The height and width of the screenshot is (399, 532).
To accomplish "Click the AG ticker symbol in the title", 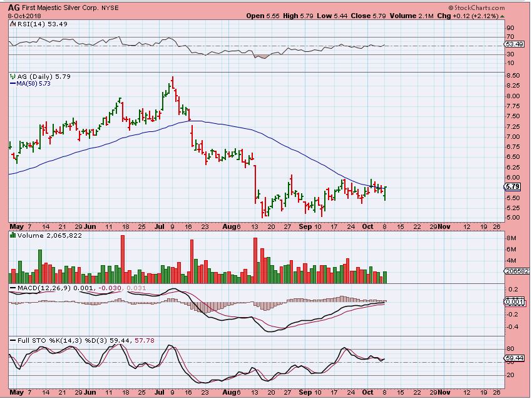I will (x=14, y=8).
